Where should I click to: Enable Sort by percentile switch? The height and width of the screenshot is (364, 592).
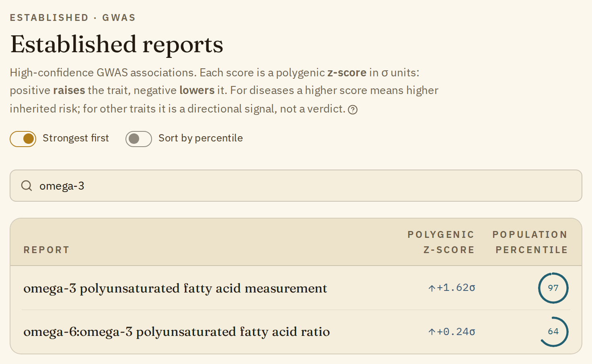(x=139, y=139)
